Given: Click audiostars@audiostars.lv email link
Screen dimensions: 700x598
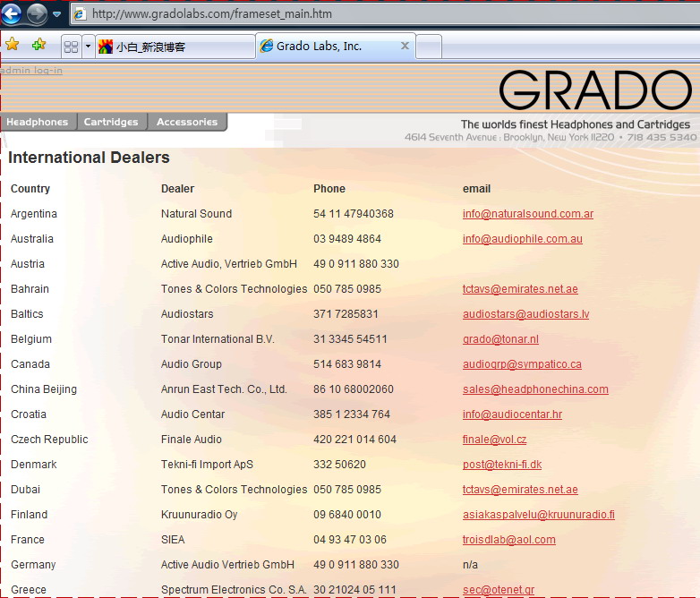Looking at the screenshot, I should tap(525, 314).
